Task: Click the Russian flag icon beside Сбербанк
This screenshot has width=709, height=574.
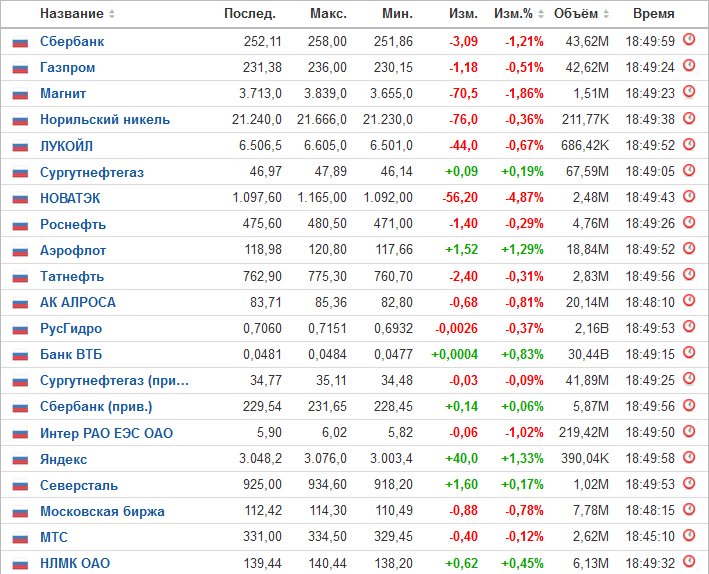Action: click(20, 43)
